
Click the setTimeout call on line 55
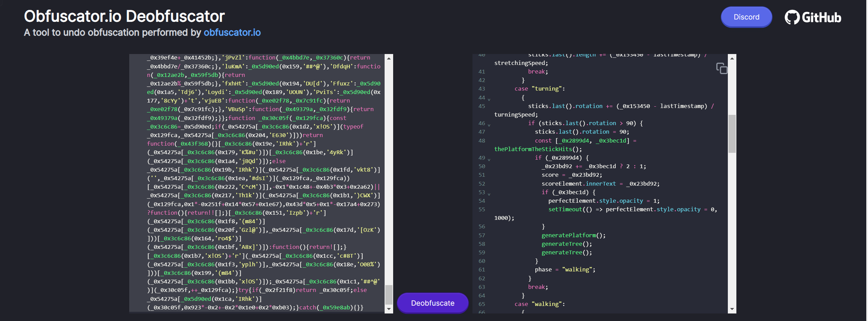pos(633,209)
